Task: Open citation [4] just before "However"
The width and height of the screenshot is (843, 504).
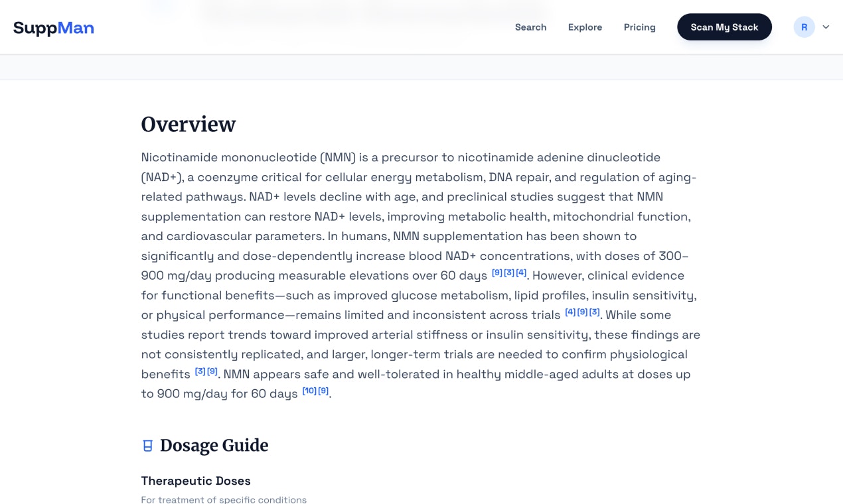Action: tap(521, 273)
